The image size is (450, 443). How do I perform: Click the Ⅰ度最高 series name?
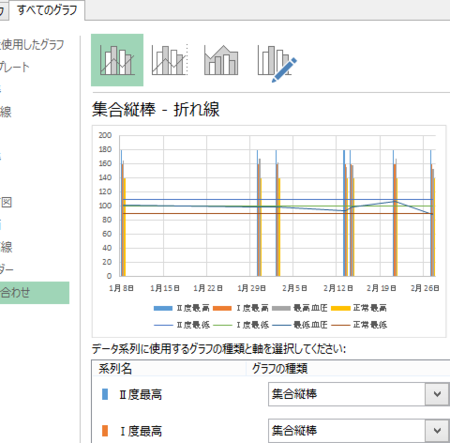click(x=141, y=431)
